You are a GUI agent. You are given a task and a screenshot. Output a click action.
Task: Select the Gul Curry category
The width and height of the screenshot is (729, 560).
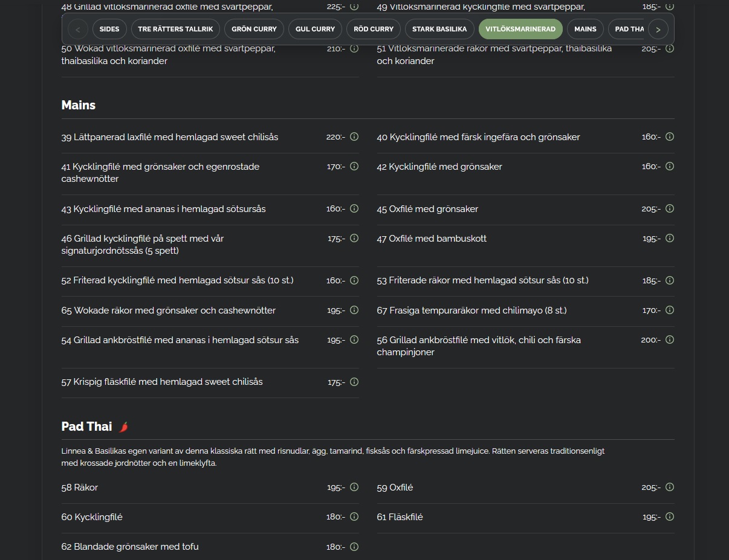click(316, 29)
